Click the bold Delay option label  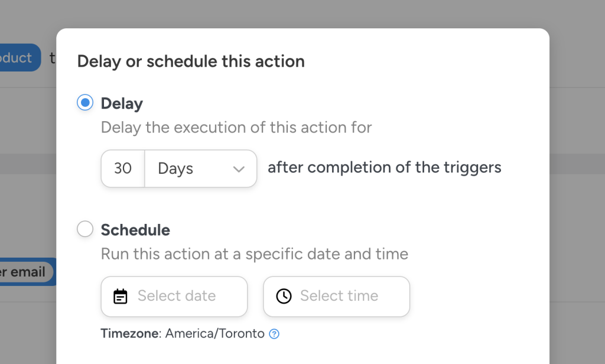pos(122,103)
